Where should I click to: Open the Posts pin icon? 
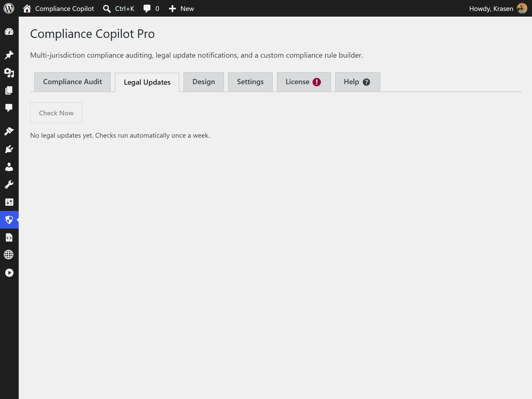[x=9, y=55]
